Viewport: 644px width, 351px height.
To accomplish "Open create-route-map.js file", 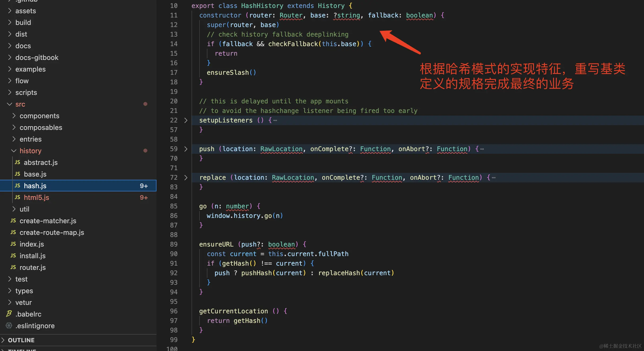I will click(52, 232).
